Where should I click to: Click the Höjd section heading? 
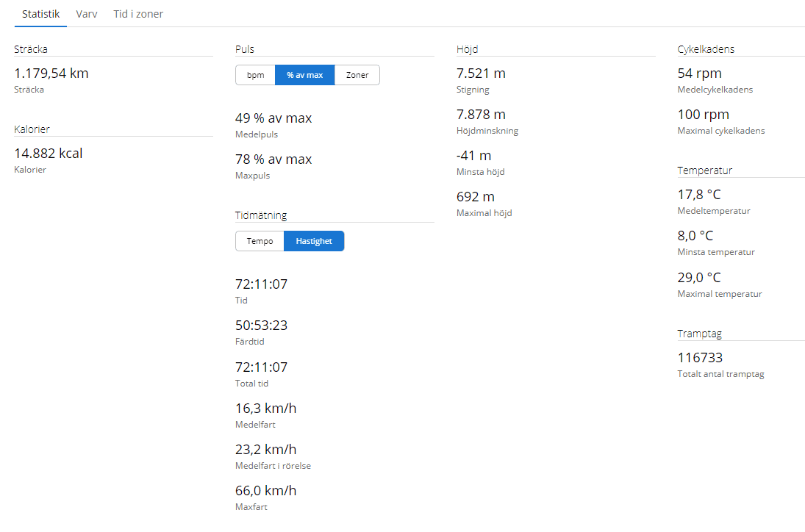point(468,49)
